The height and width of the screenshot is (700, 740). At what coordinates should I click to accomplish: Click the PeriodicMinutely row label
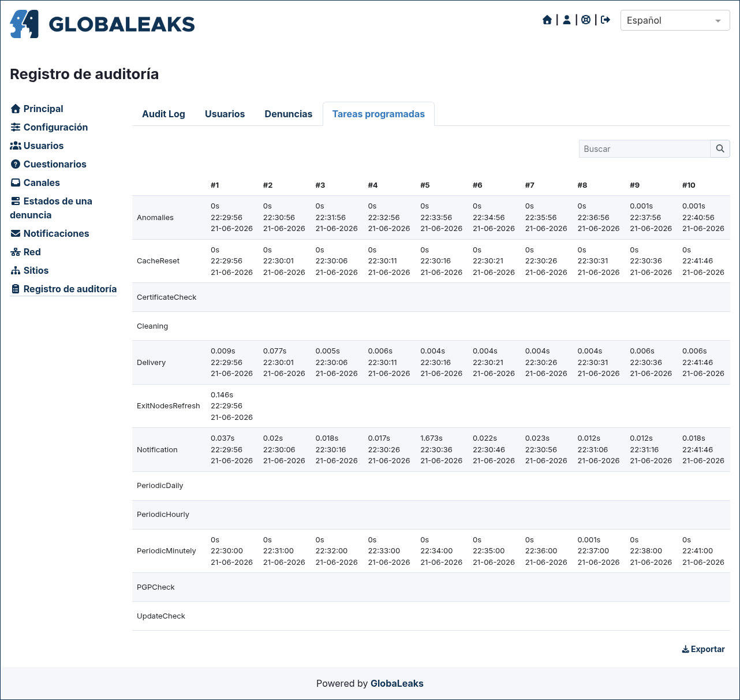click(x=166, y=550)
